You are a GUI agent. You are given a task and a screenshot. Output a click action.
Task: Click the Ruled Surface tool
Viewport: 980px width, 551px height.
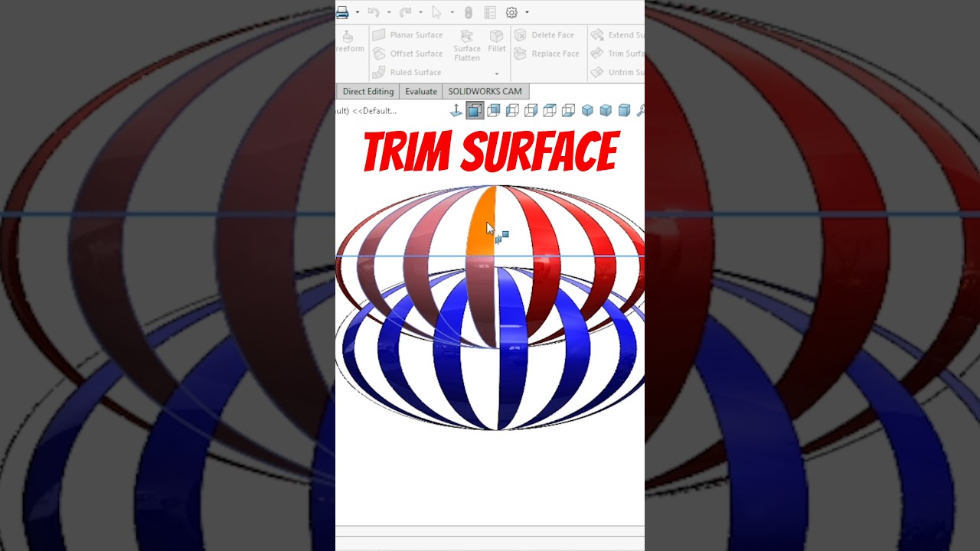(x=407, y=72)
